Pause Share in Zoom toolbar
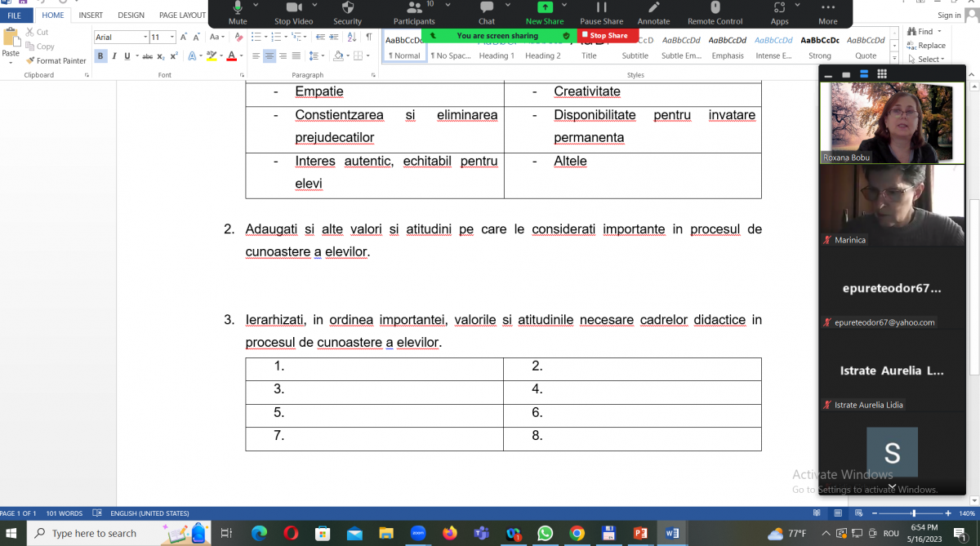The image size is (980, 546). [x=602, y=12]
